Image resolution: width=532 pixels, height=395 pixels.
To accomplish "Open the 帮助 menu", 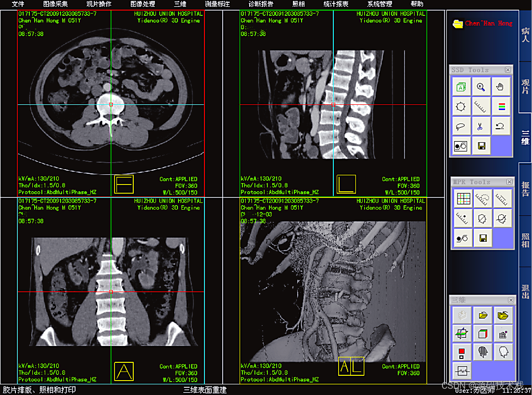I will click(x=417, y=4).
